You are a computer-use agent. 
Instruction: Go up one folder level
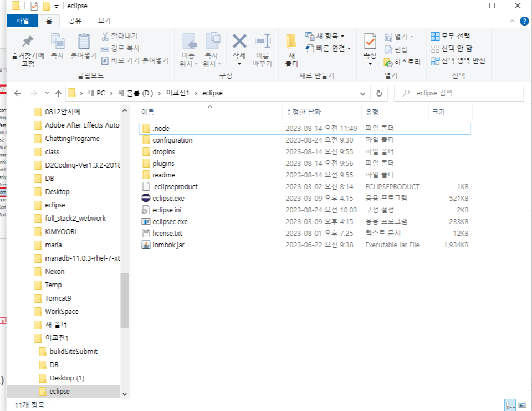[x=58, y=93]
